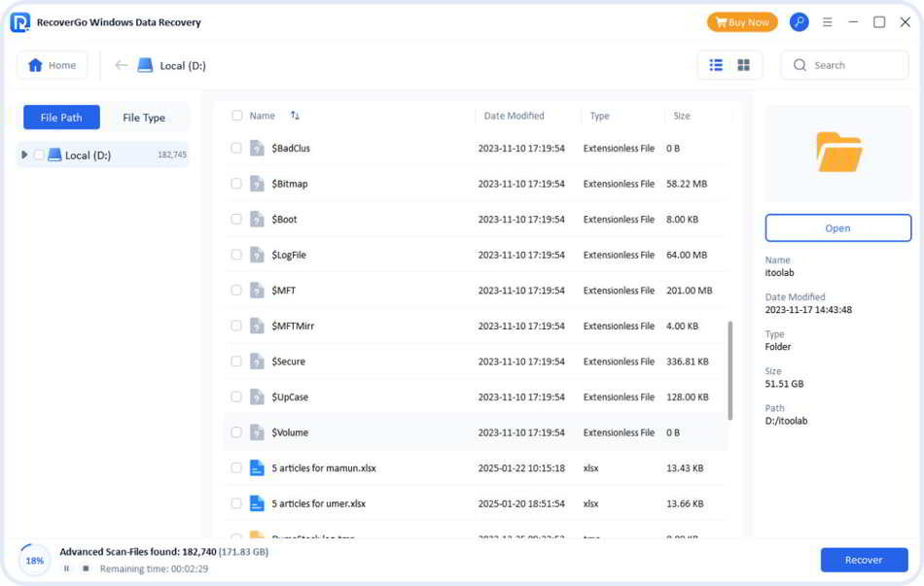Screen dimensions: 924x586
Task: Toggle the select-all checkbox in header
Action: (237, 116)
